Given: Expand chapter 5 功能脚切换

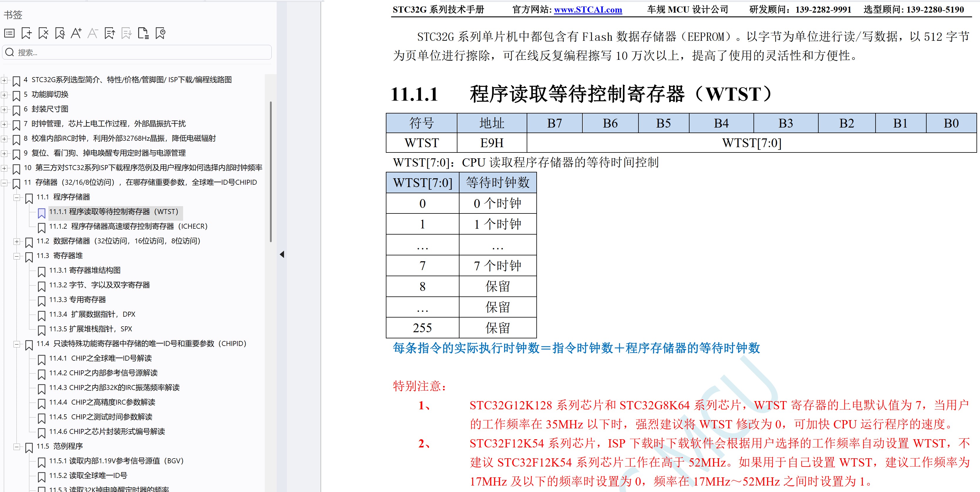Looking at the screenshot, I should click(4, 94).
